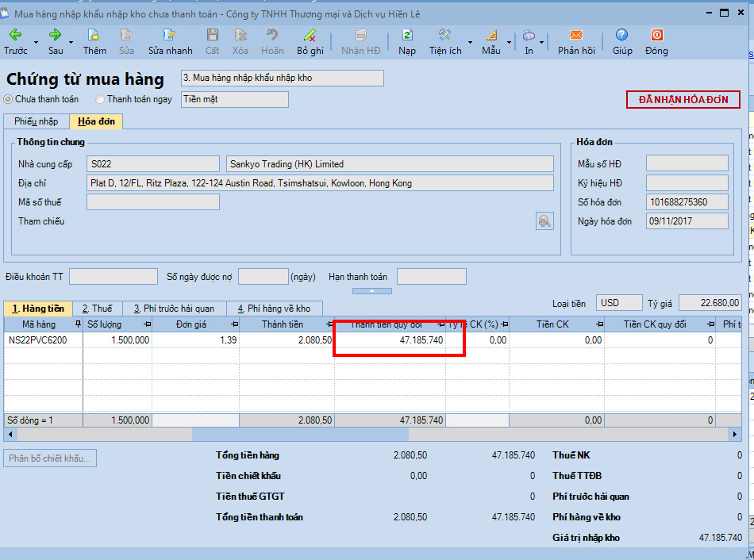This screenshot has width=754, height=560.
Task: Pin the Tiền CK column
Action: pyautogui.click(x=600, y=324)
